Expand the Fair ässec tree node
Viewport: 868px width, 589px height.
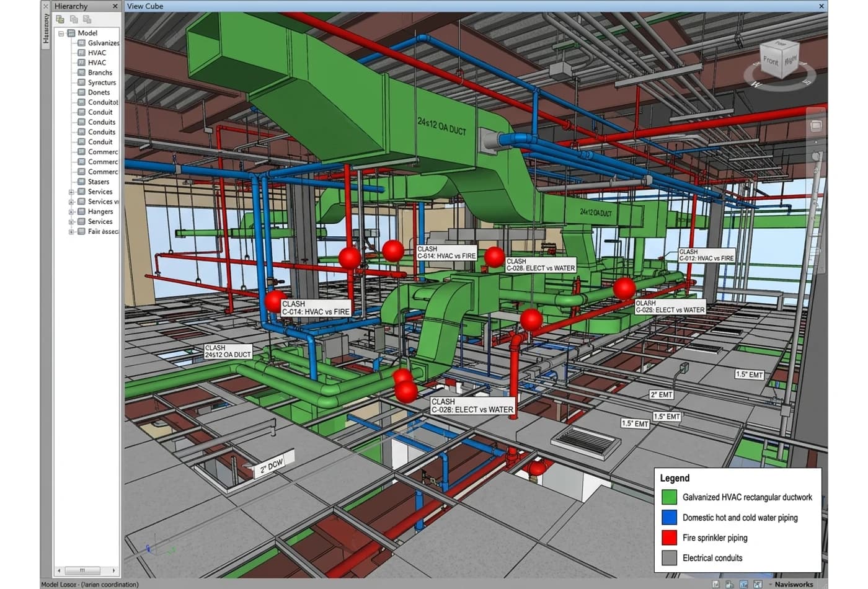point(71,232)
